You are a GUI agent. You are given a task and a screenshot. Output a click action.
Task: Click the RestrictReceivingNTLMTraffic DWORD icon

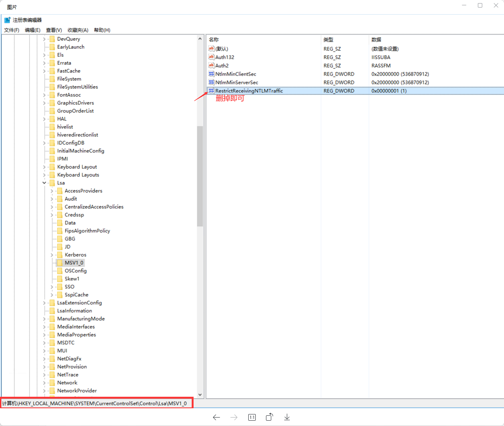(211, 91)
